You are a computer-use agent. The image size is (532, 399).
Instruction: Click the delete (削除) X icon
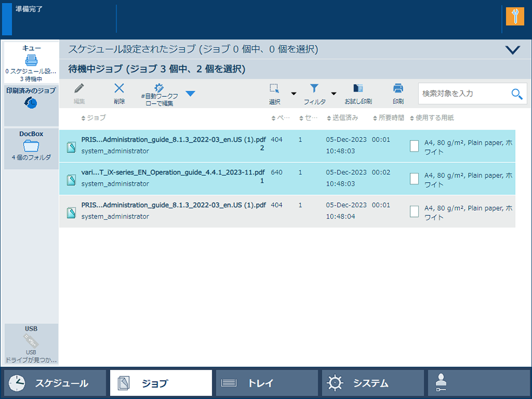119,88
